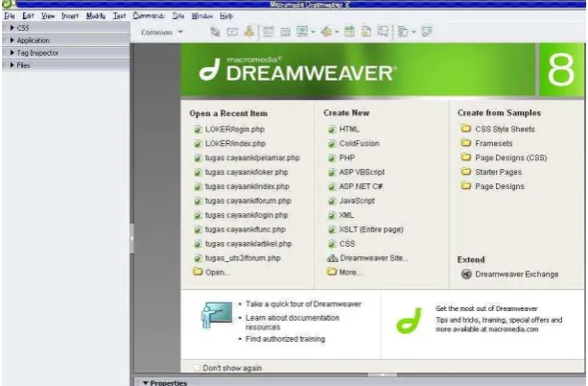Open recent file tugas cayaank/loker.php
The width and height of the screenshot is (588, 386).
point(247,172)
